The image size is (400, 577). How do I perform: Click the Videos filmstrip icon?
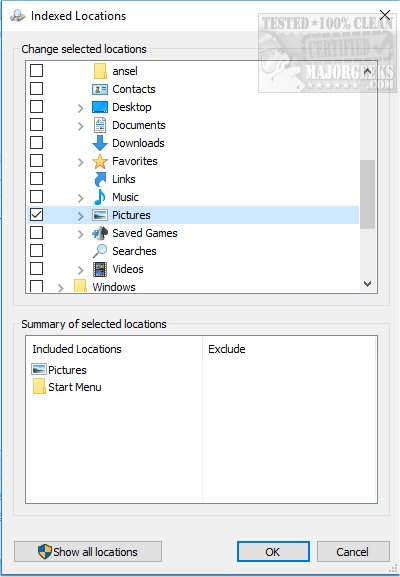coord(100,269)
